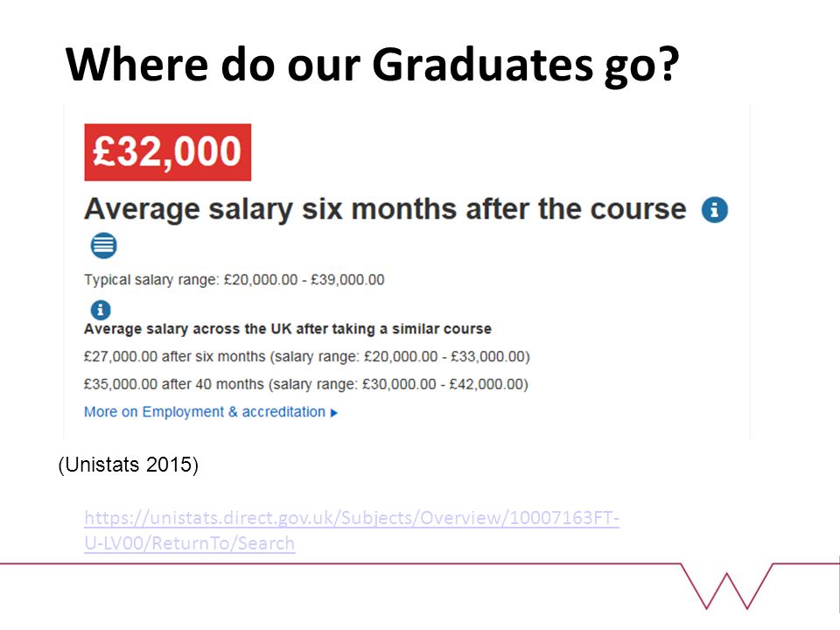
Task: Select Average salary across the UK heading
Action: tap(288, 329)
